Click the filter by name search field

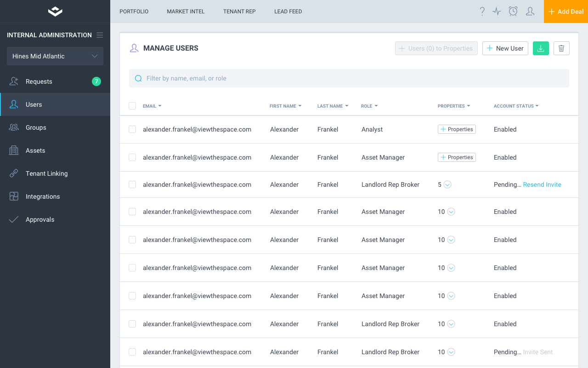click(x=349, y=78)
